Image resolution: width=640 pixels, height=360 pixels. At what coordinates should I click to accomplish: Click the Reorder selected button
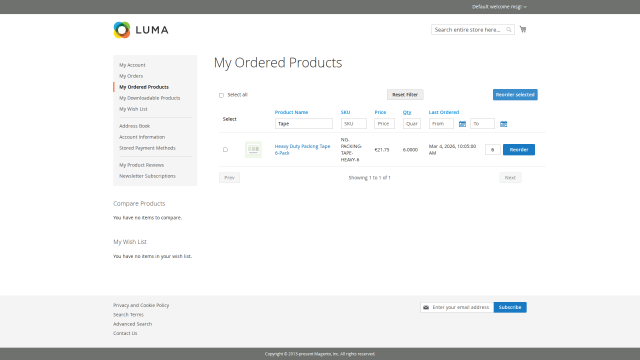pos(515,95)
